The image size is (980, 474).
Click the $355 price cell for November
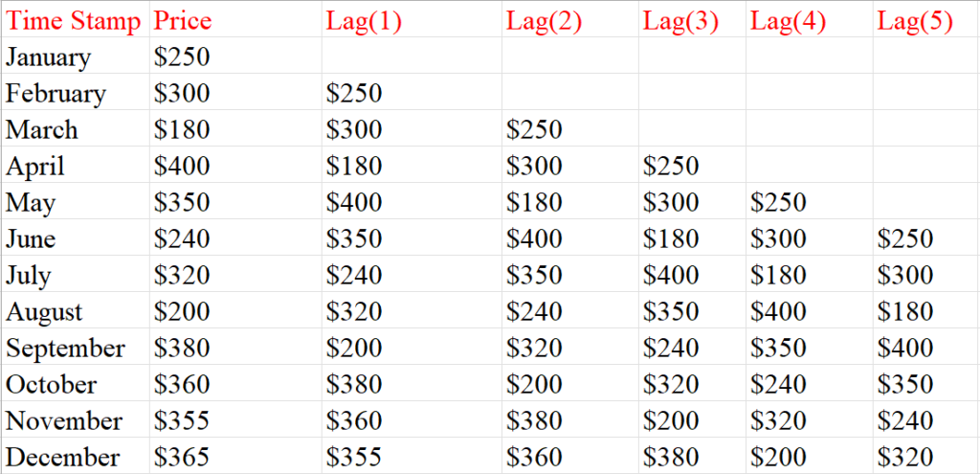coord(182,421)
